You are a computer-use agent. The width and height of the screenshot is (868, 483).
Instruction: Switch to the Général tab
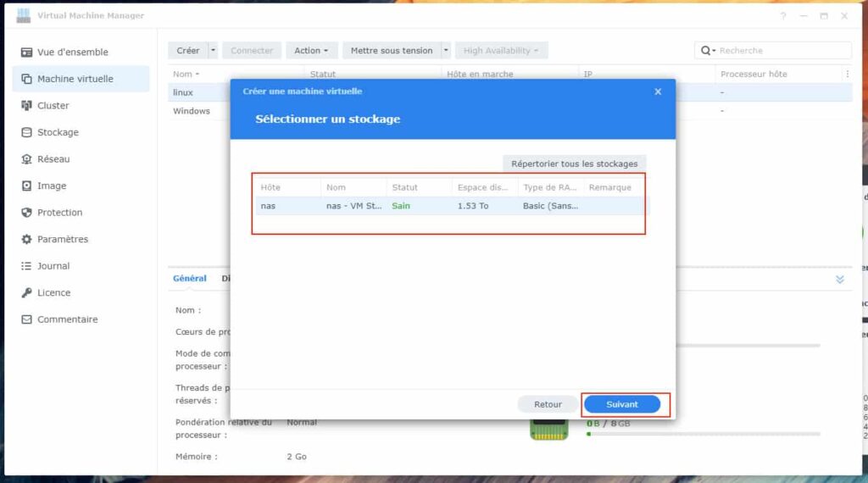[x=189, y=278]
